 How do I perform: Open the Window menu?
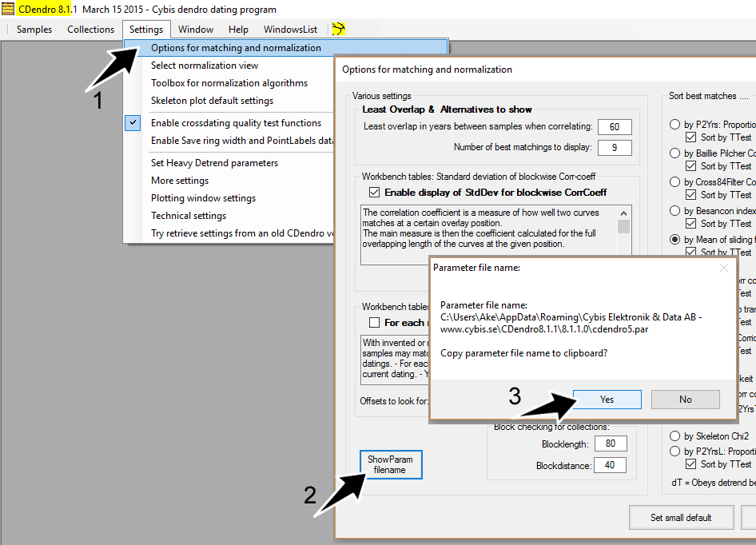[x=195, y=30]
